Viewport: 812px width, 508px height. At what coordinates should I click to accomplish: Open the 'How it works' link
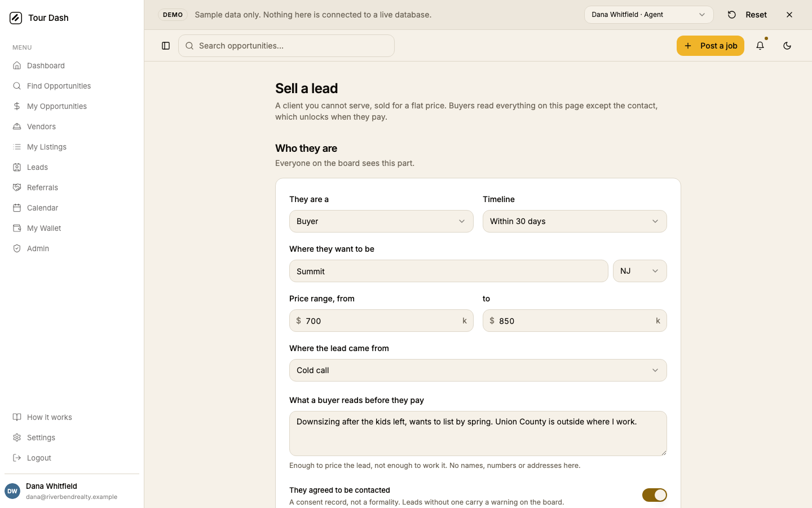(72, 417)
